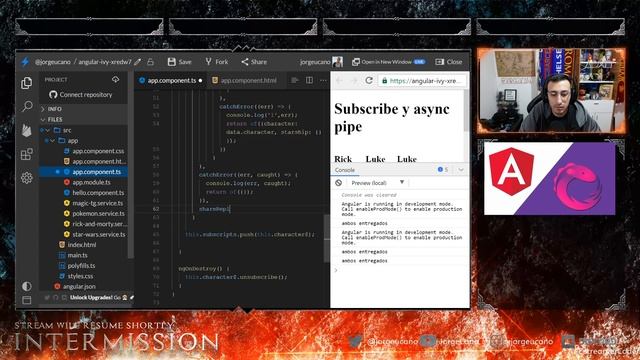Open the Settings gear sidebar icon
This screenshot has width=640, height=360.
pos(27,178)
